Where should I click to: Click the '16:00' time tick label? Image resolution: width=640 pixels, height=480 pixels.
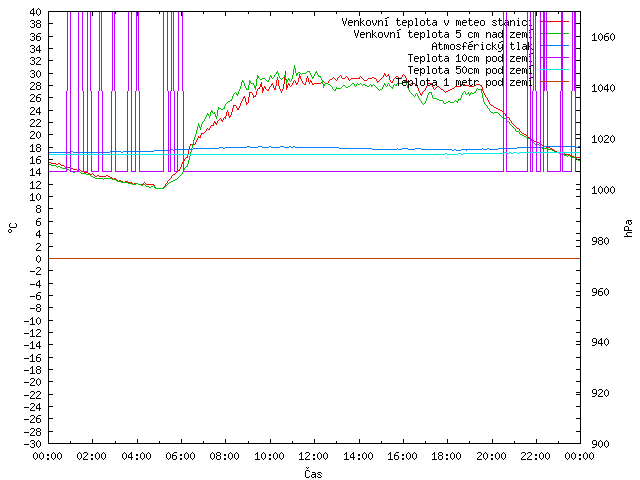click(x=402, y=456)
